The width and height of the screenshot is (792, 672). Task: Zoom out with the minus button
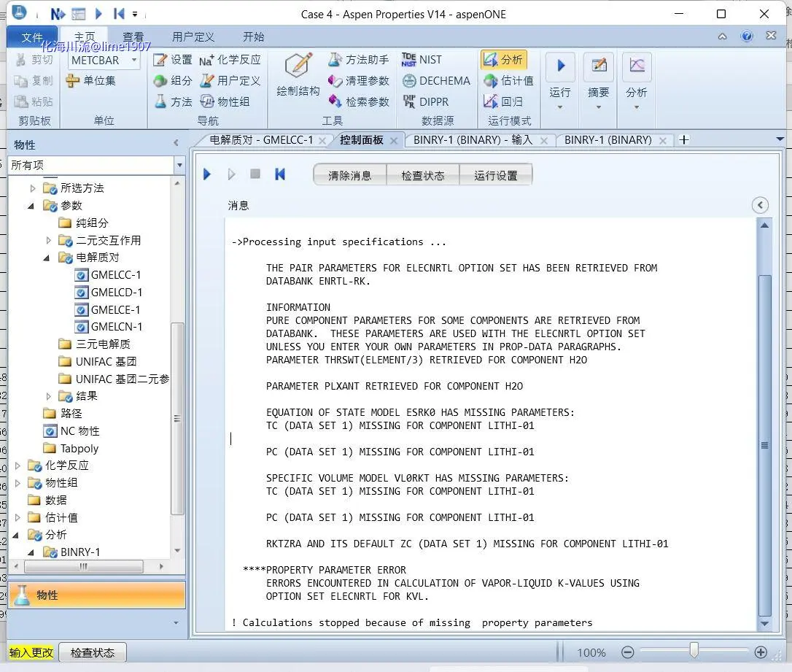[628, 652]
